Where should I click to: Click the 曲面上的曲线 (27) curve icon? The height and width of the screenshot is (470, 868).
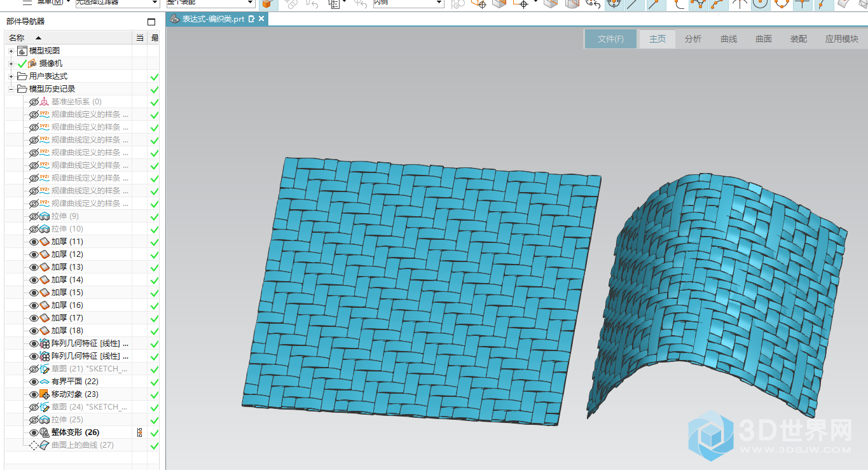click(45, 445)
